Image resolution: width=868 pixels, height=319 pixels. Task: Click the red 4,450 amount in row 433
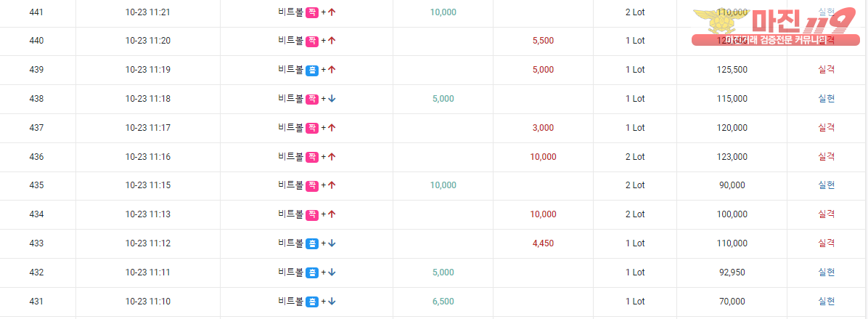click(x=543, y=243)
